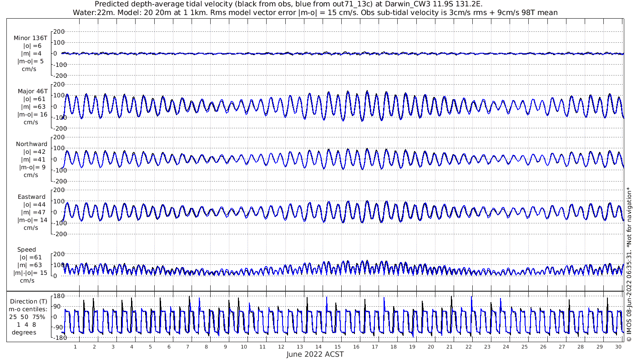Click the '100' tick of the Northward panel
The image size is (637, 364).
tap(60, 148)
